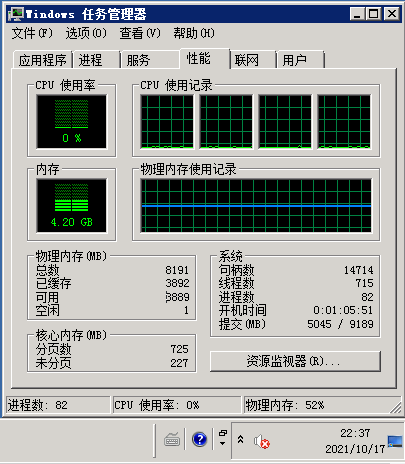The image size is (405, 464).
Task: Open the 选项(O) menu
Action: point(86,33)
